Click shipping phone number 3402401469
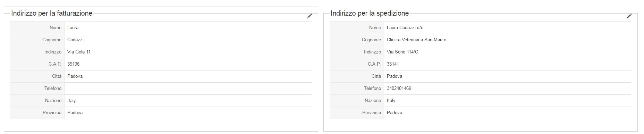The image size is (644, 134). (399, 89)
